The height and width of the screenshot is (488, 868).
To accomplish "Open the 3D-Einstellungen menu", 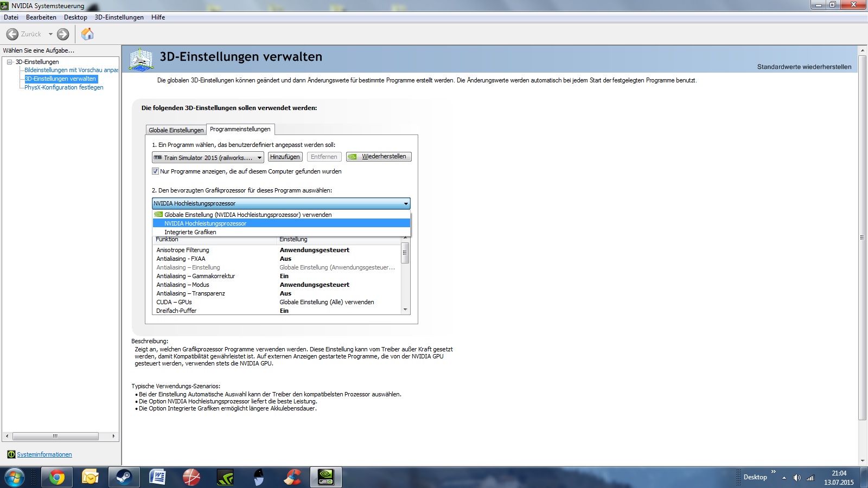I will click(119, 17).
